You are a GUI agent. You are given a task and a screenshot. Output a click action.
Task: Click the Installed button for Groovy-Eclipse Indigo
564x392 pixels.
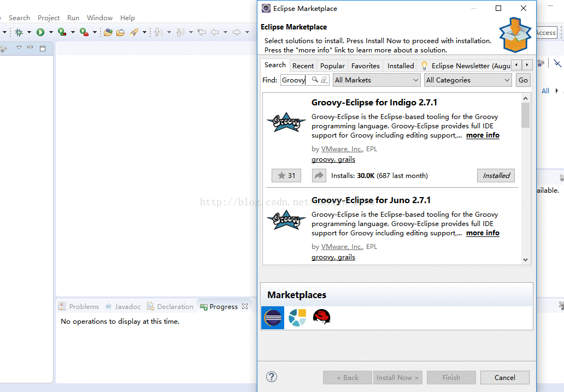click(x=496, y=175)
